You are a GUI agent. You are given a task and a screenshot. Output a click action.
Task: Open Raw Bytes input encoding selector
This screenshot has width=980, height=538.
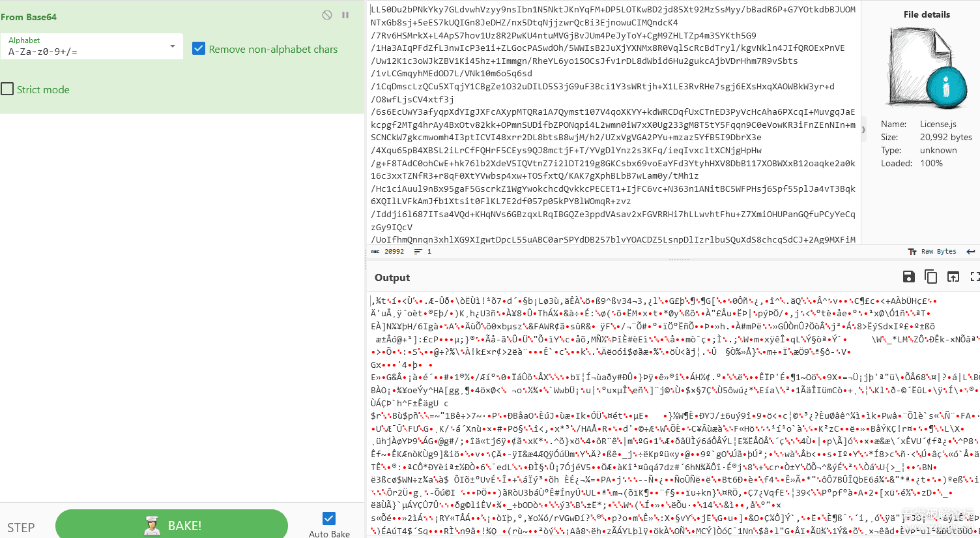932,252
